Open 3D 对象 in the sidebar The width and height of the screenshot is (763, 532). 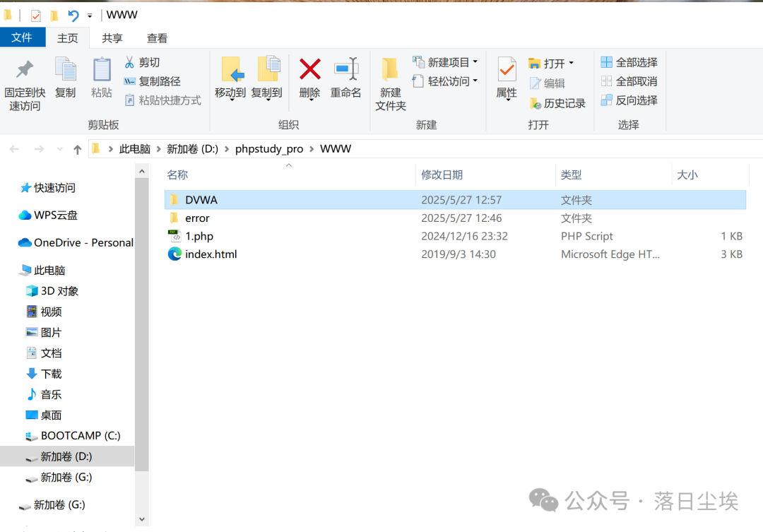coord(52,291)
